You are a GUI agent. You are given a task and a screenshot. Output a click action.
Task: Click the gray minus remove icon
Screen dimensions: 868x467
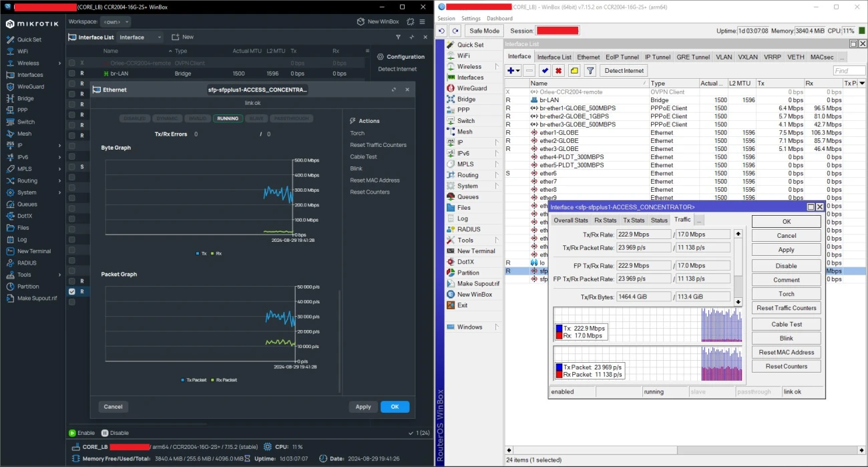click(x=529, y=70)
